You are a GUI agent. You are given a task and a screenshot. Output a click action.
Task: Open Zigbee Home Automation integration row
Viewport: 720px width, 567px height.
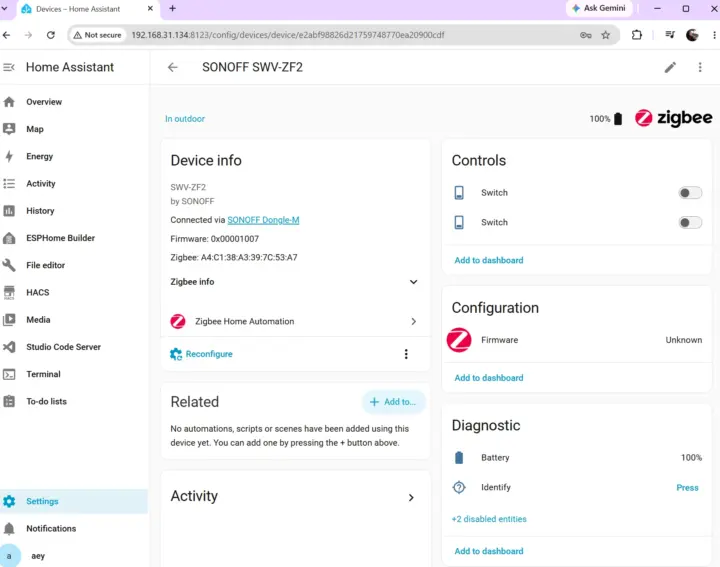click(x=294, y=321)
